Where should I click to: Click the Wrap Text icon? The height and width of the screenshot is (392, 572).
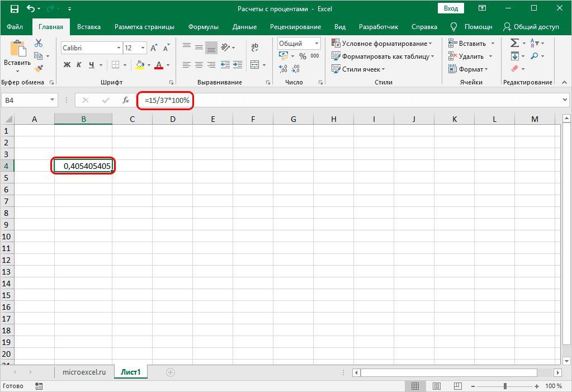pos(254,48)
